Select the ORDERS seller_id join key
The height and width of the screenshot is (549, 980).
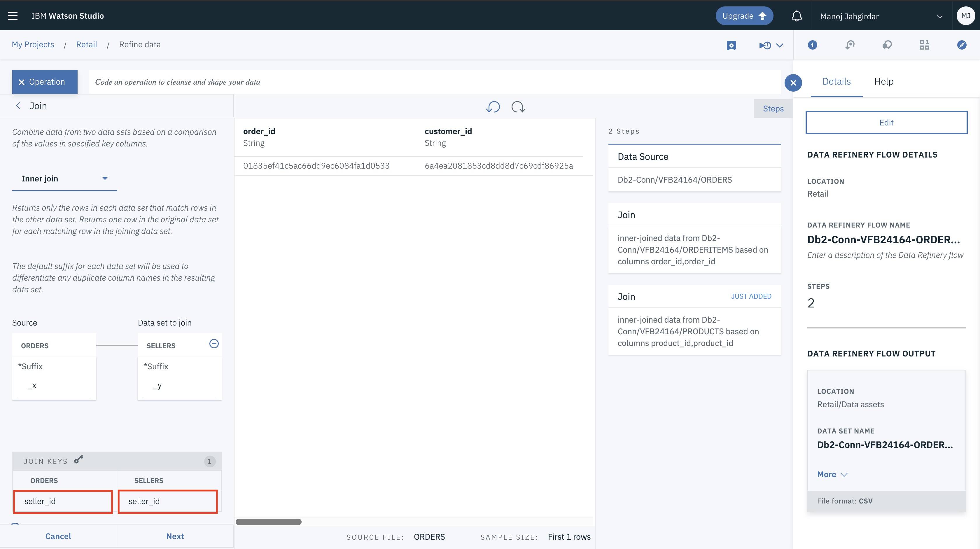click(63, 501)
